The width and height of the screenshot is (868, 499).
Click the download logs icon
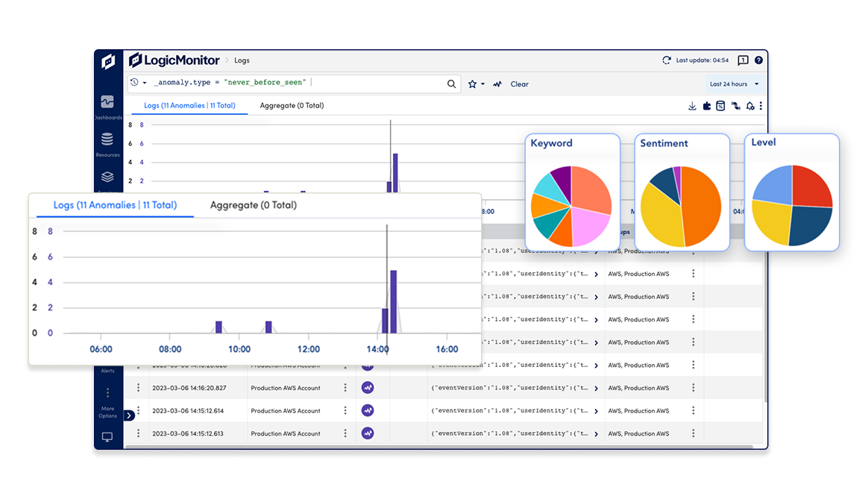692,106
